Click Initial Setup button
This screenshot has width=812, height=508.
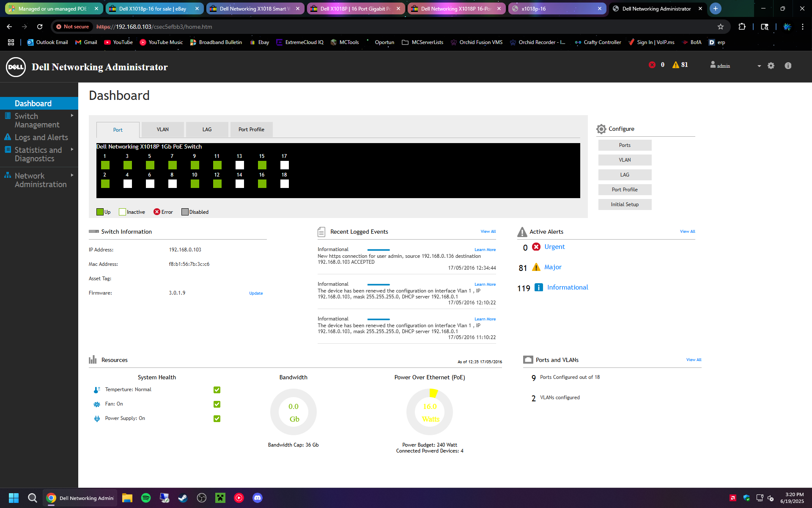625,204
